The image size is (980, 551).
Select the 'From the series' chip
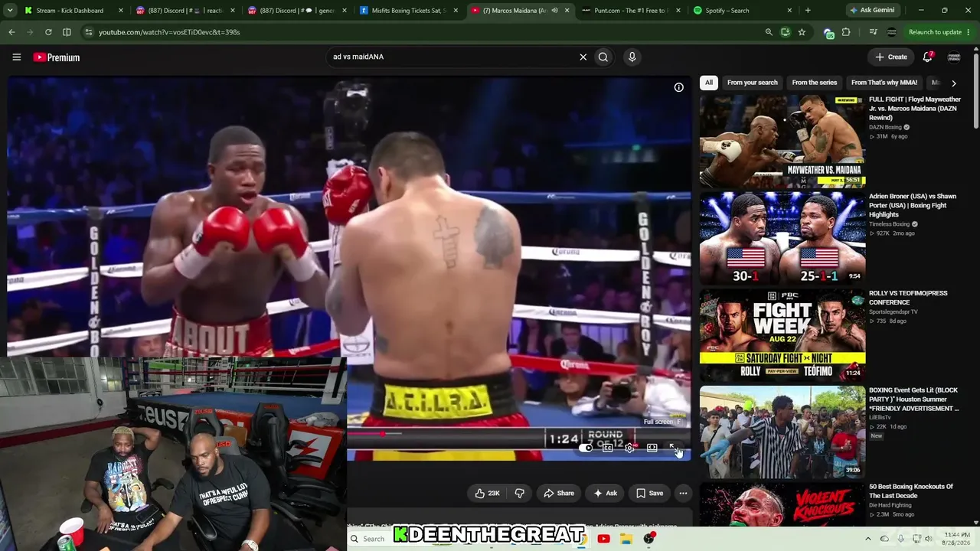tap(815, 83)
